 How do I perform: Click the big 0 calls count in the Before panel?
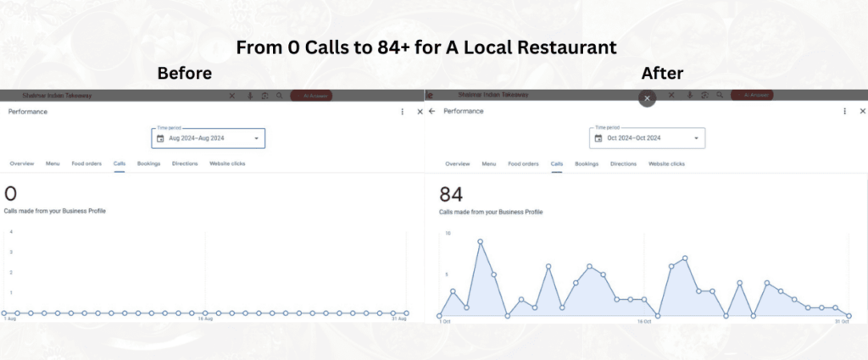[10, 194]
